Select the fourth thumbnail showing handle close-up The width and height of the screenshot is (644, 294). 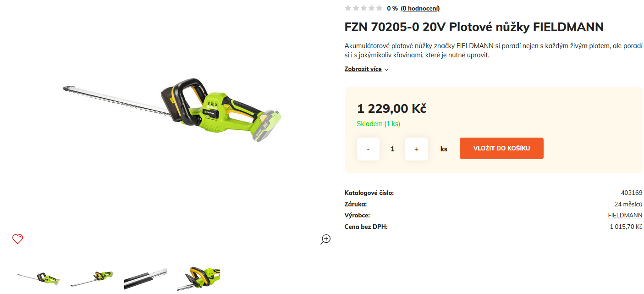[198, 279]
